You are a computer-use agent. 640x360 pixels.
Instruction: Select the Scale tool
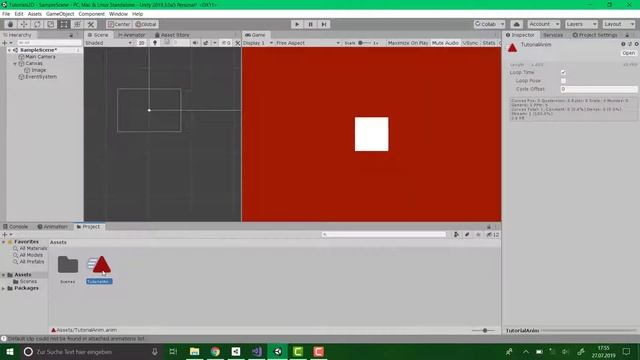coord(51,24)
